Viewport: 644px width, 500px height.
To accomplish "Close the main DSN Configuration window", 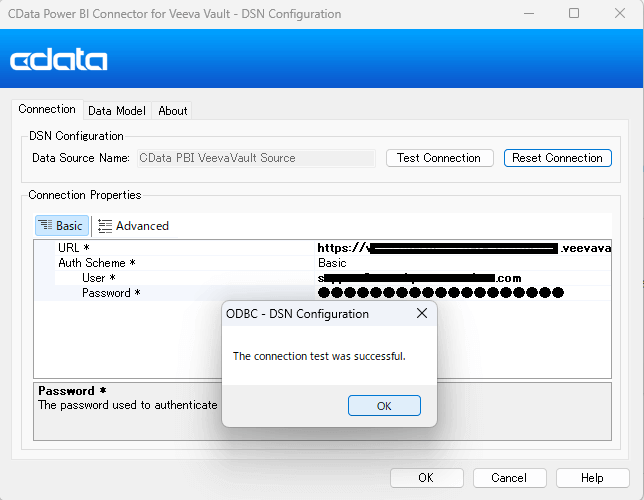I will (620, 14).
